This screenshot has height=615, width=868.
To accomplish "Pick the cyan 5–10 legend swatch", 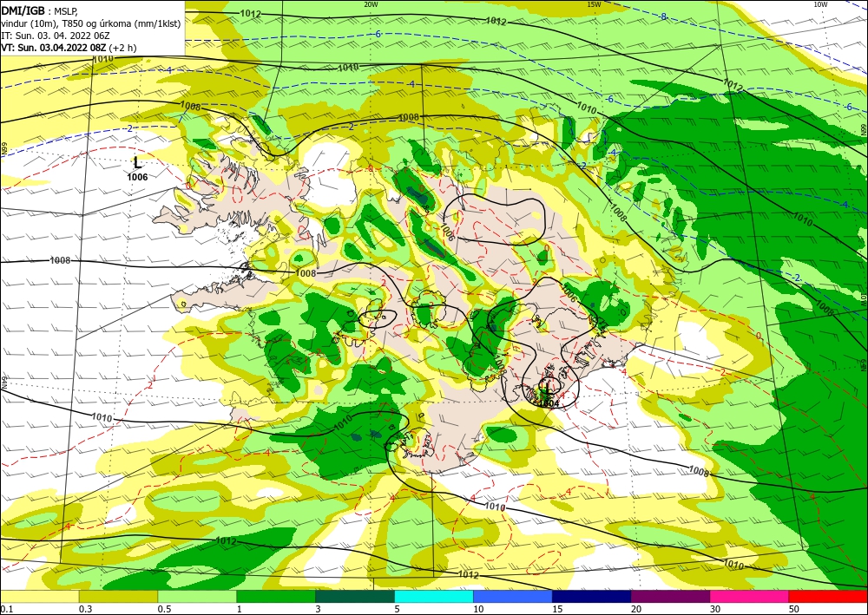I will tap(434, 596).
